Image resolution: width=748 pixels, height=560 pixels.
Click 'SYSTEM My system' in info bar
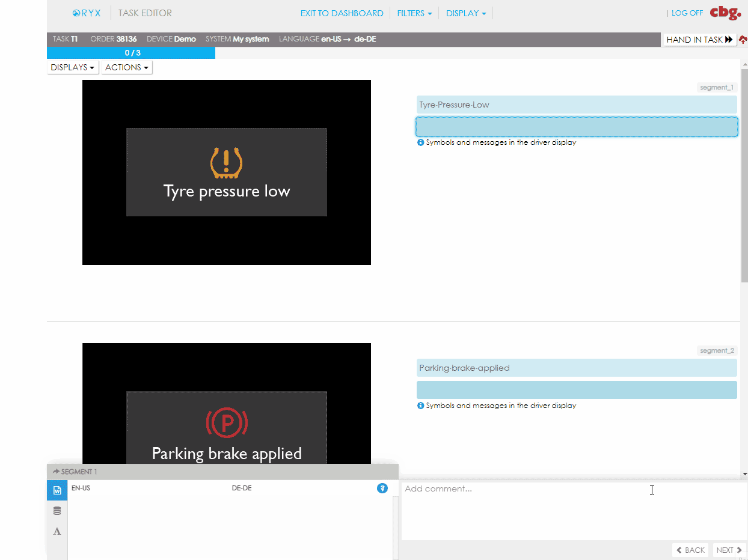(x=238, y=39)
